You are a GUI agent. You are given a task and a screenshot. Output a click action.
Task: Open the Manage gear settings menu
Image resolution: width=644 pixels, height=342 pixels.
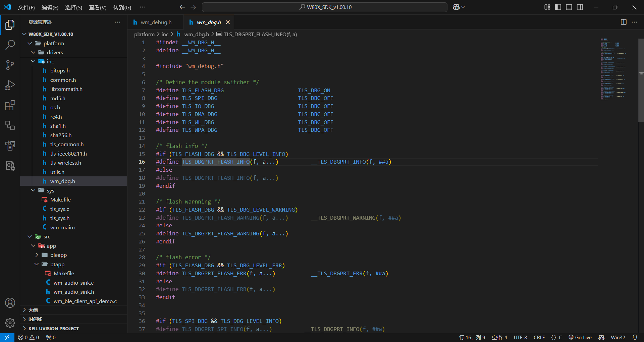pos(10,323)
